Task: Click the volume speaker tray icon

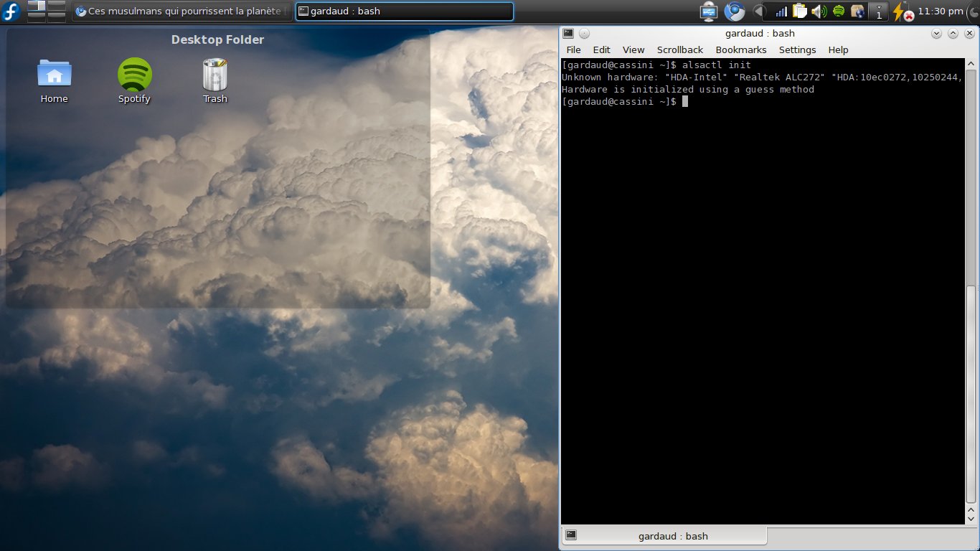Action: click(x=819, y=11)
